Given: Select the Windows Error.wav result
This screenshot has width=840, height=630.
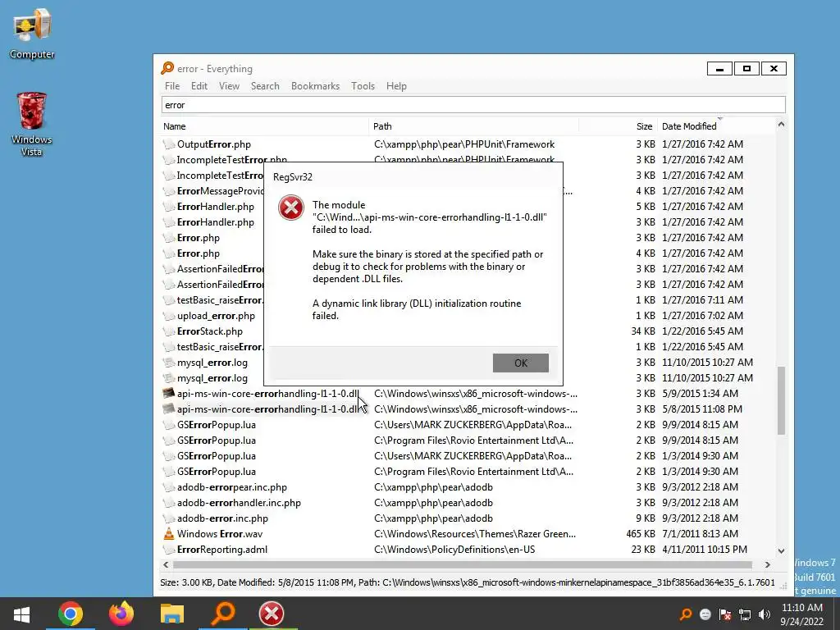Looking at the screenshot, I should pos(220,533).
